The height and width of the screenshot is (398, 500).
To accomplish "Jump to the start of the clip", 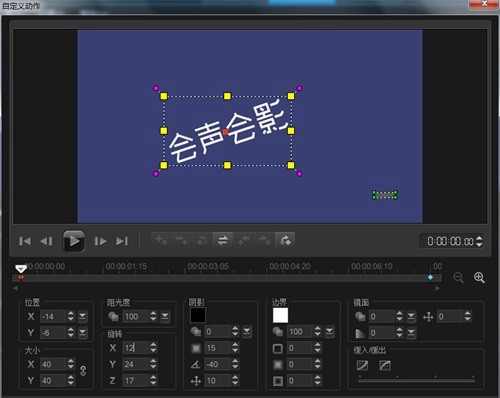I will [25, 241].
